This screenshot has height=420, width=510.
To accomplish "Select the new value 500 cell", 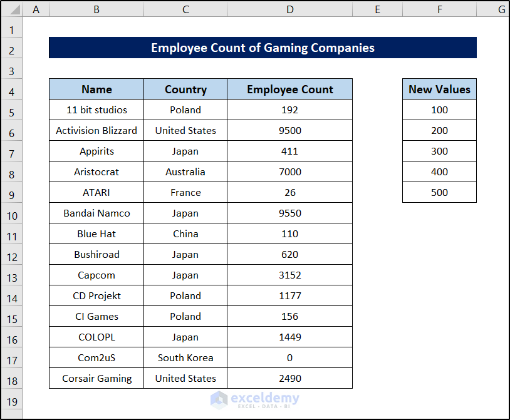I will click(x=439, y=192).
